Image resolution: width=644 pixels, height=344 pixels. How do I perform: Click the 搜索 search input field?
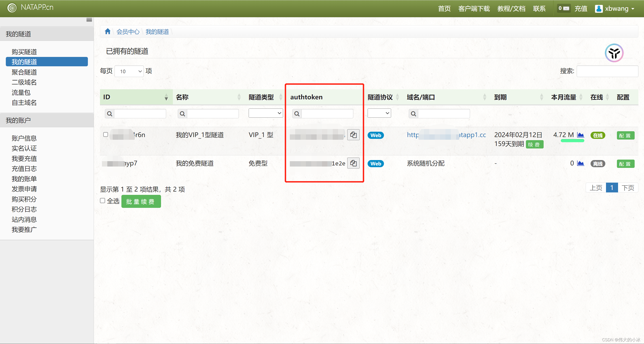pyautogui.click(x=607, y=71)
